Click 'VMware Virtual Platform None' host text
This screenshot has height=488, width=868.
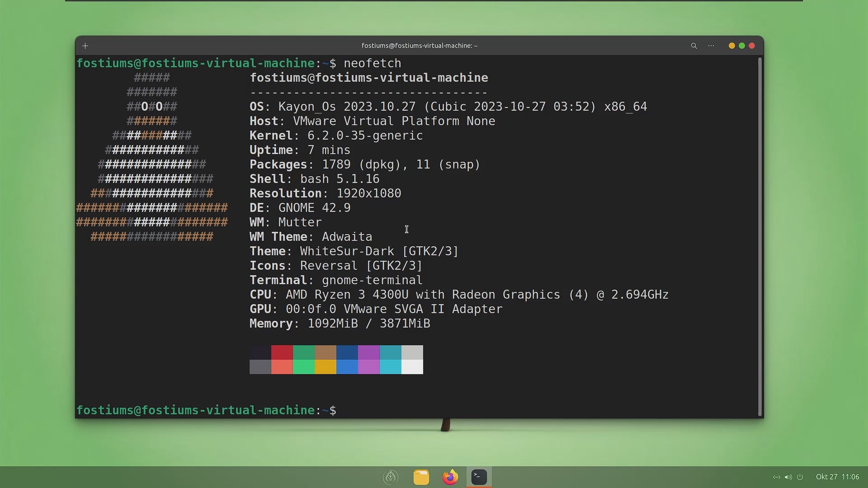(x=394, y=121)
